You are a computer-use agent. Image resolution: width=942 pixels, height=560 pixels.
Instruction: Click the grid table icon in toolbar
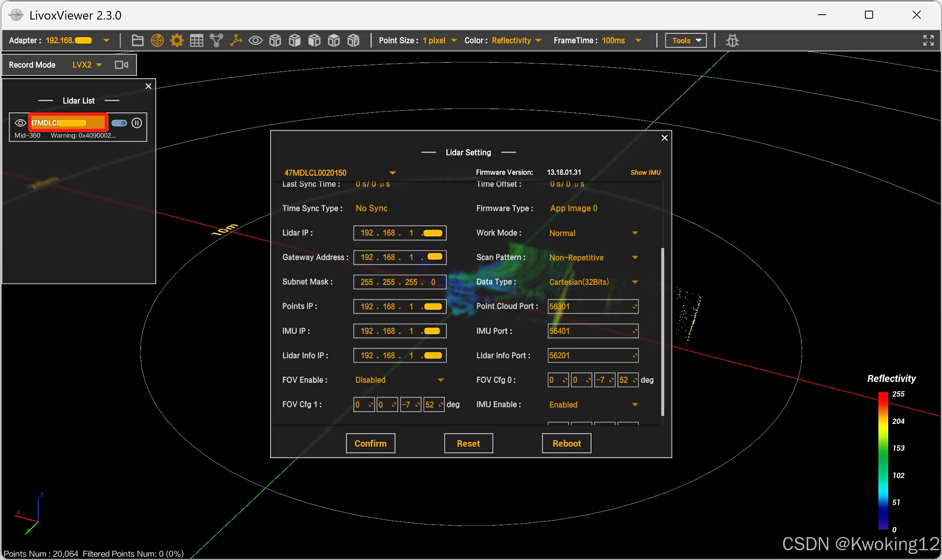pyautogui.click(x=196, y=40)
